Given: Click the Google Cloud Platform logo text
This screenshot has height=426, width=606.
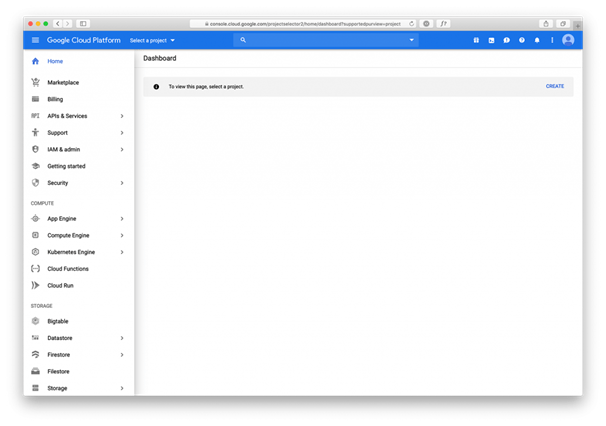Looking at the screenshot, I should [83, 40].
